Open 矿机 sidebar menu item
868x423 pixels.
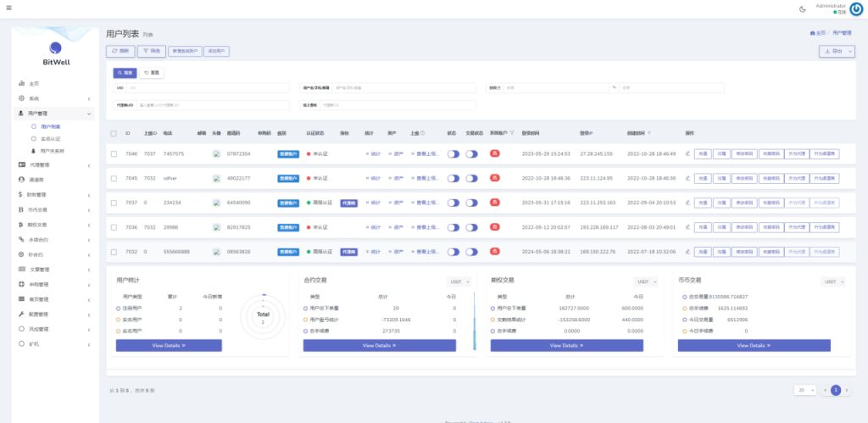[53, 344]
